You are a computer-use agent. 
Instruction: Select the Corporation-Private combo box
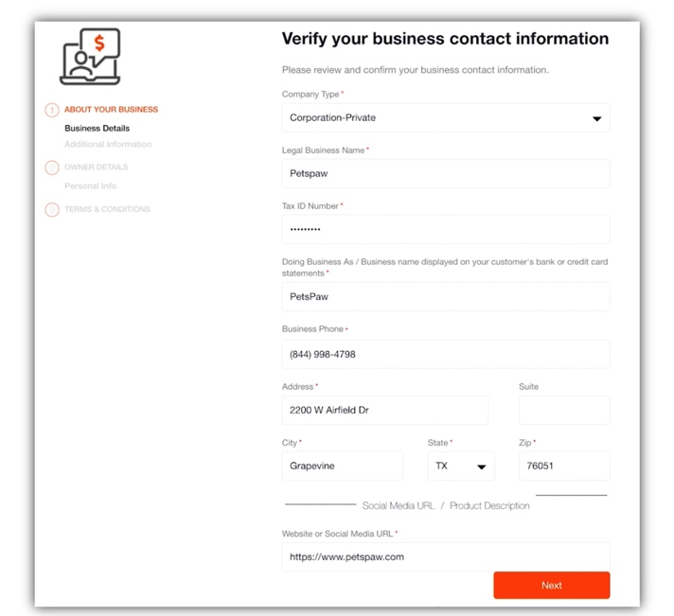pyautogui.click(x=446, y=117)
